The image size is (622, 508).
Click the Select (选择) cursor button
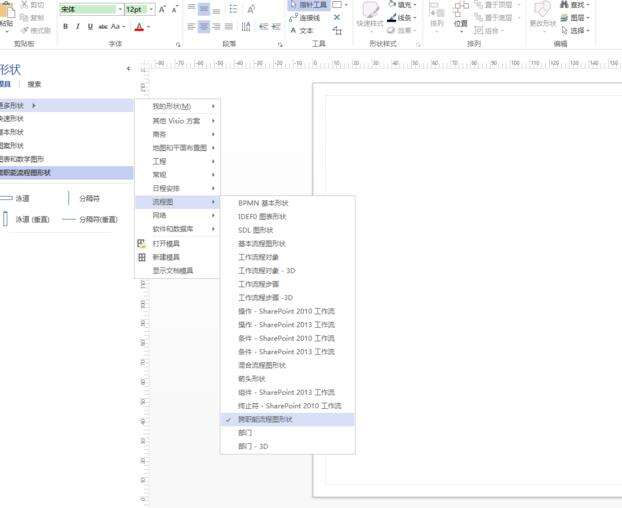point(575,31)
